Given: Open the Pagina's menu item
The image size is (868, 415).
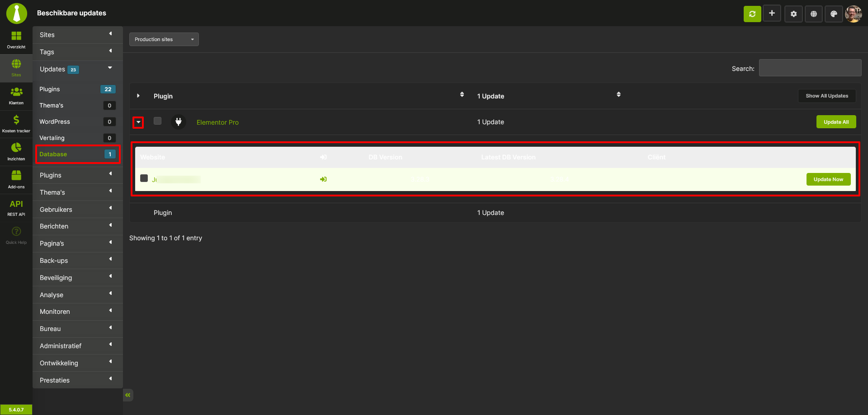Looking at the screenshot, I should click(78, 243).
